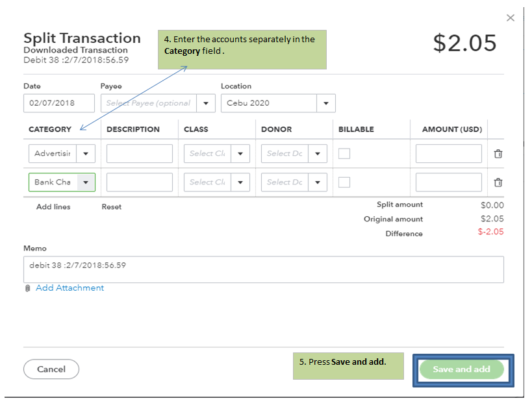Expand the Location dropdown showing Cebu 2020

tap(326, 103)
